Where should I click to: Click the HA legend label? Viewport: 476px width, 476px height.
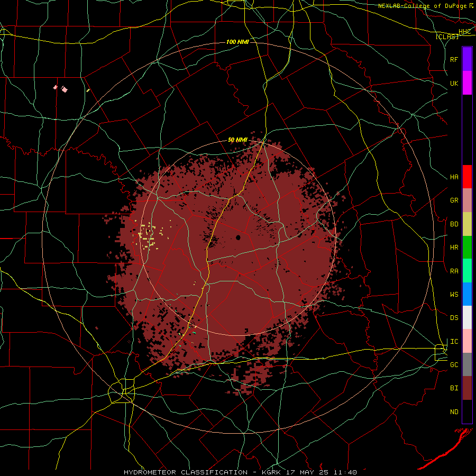click(454, 177)
